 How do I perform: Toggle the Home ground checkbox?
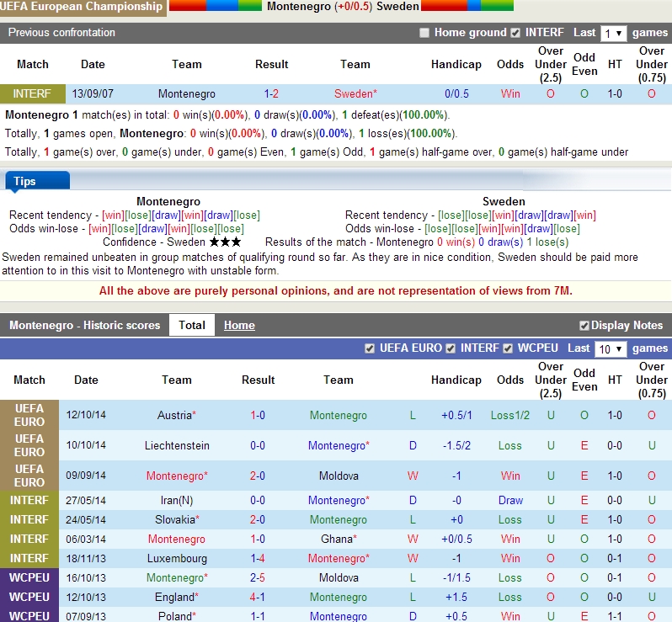424,33
